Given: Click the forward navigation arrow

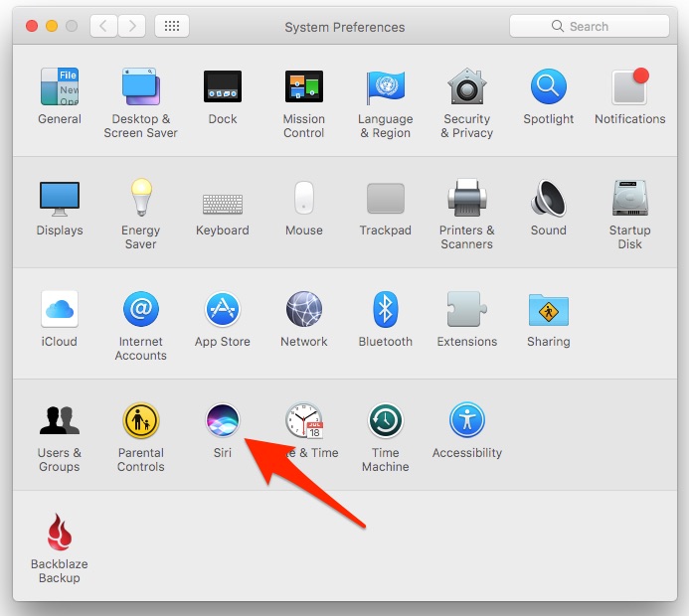Looking at the screenshot, I should tap(133, 26).
